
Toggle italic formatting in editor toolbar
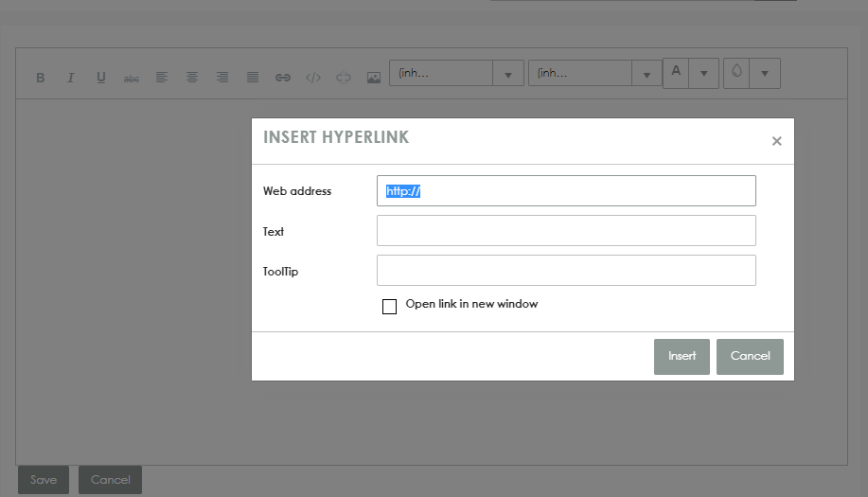[x=70, y=78]
